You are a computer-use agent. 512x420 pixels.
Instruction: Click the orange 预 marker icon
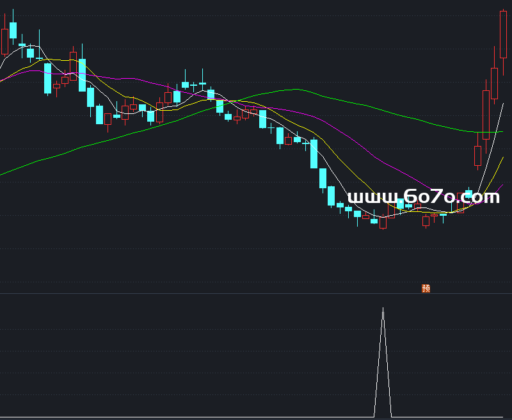[426, 288]
